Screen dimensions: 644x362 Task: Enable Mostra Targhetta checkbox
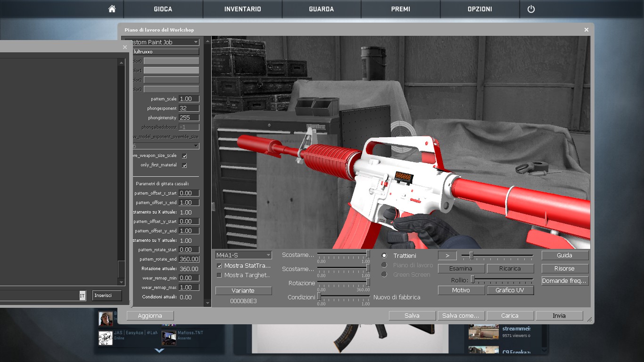tap(219, 275)
